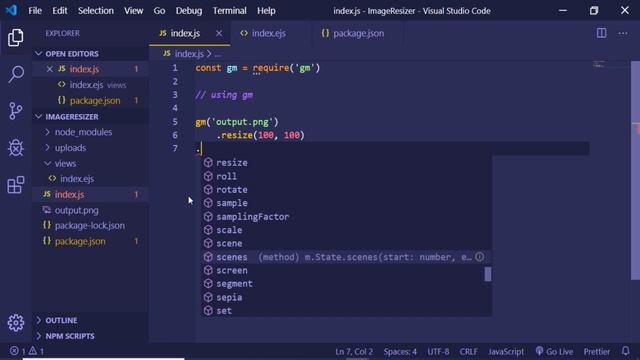
Task: Select index.ejs in Open Editors
Action: pyautogui.click(x=90, y=85)
